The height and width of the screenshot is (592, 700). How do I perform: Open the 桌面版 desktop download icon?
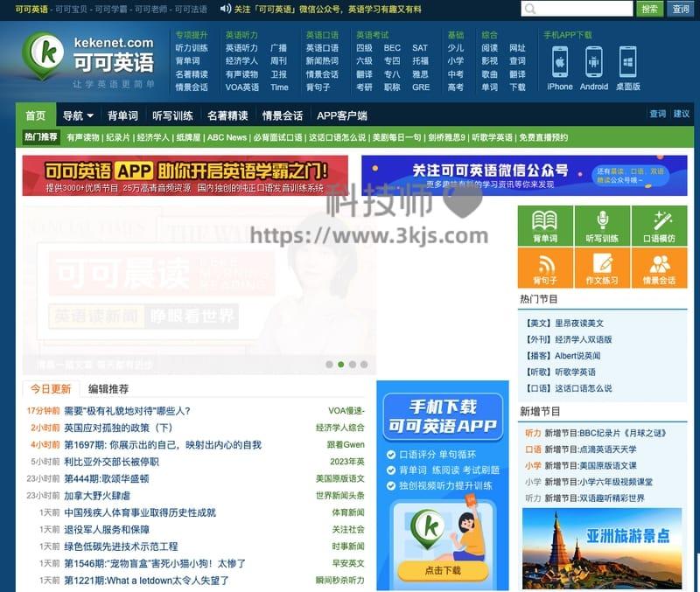click(627, 62)
